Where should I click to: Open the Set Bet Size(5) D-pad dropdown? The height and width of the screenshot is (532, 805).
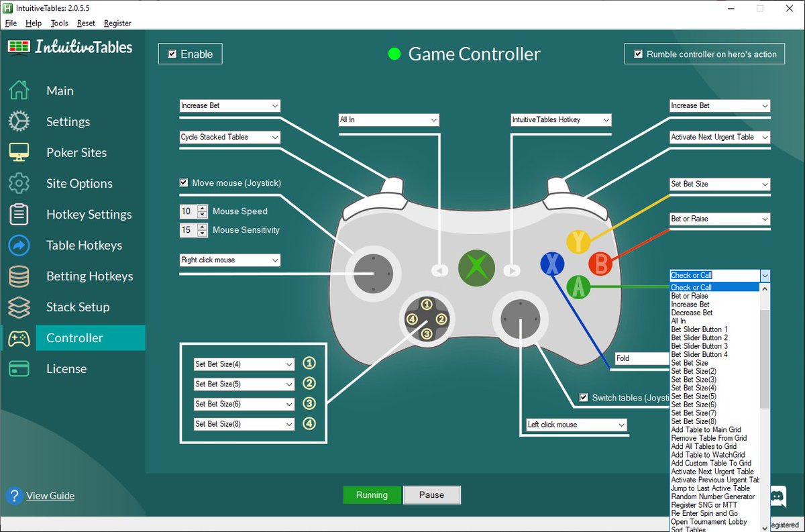click(244, 384)
